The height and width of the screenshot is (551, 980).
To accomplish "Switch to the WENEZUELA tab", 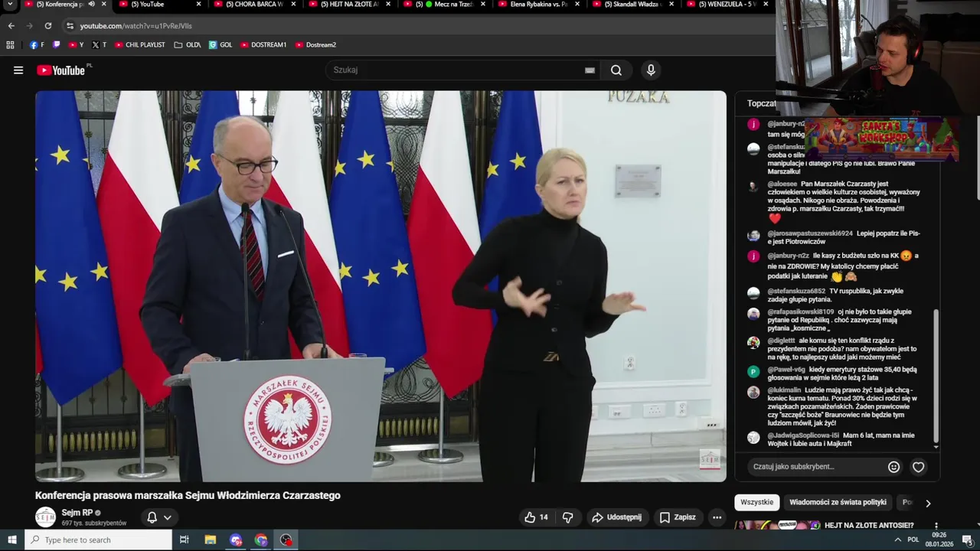I will [x=727, y=5].
